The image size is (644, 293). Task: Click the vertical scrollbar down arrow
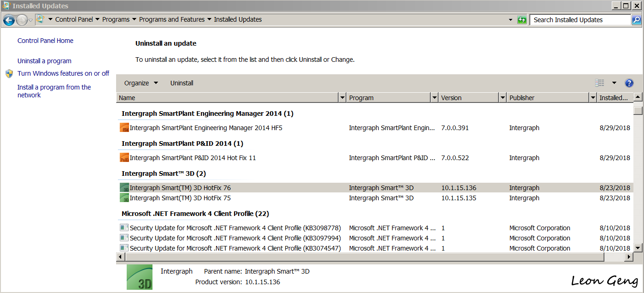point(638,248)
